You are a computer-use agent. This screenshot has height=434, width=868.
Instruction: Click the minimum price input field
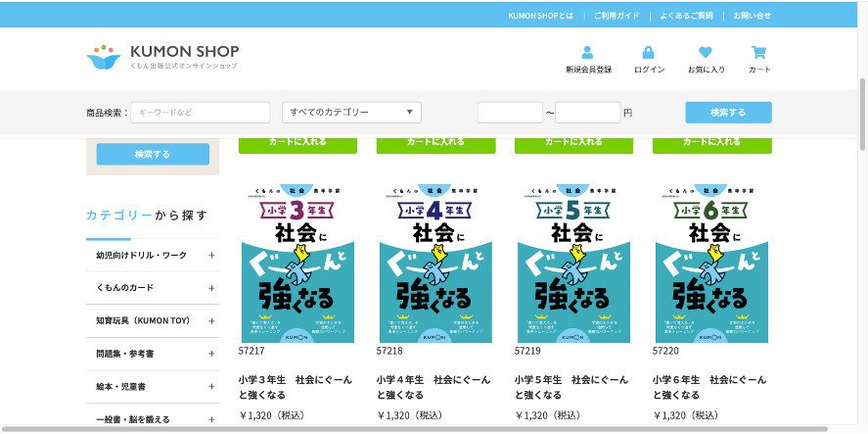510,113
